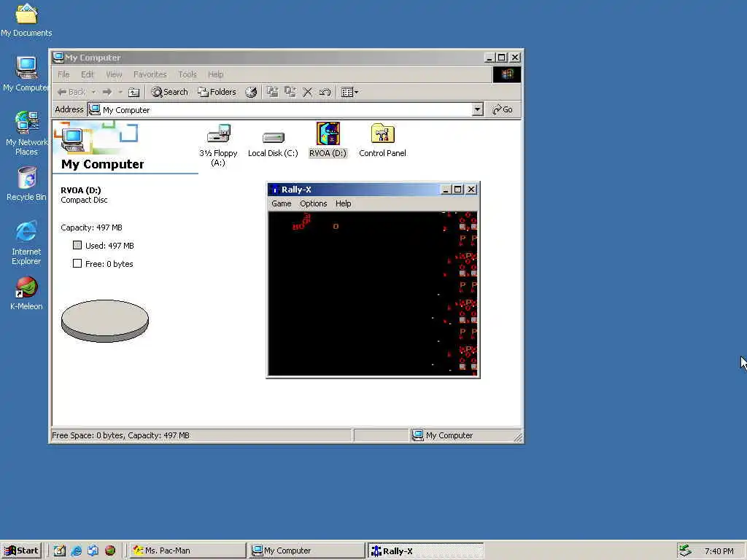
Task: Launch the K-Meleon desktop shortcut
Action: pyautogui.click(x=26, y=293)
